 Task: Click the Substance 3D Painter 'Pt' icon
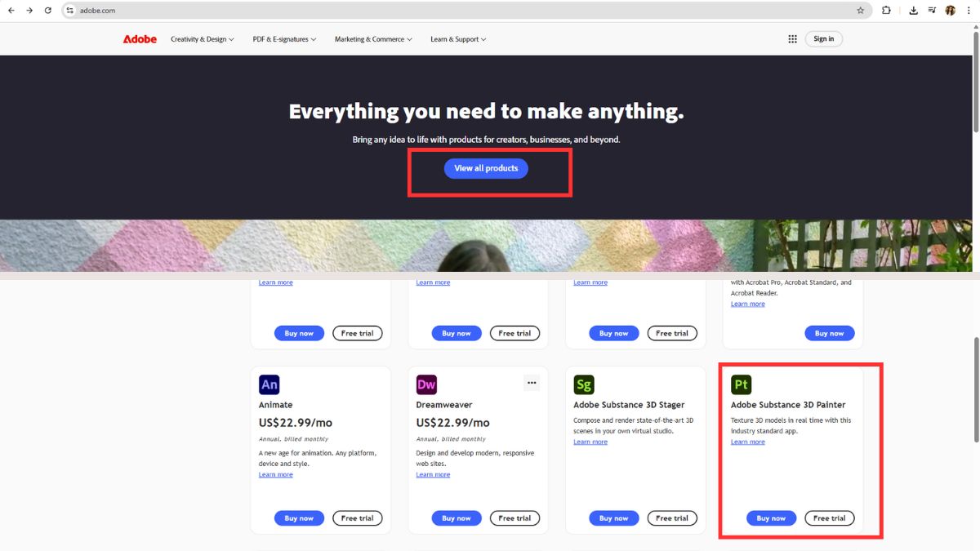741,384
